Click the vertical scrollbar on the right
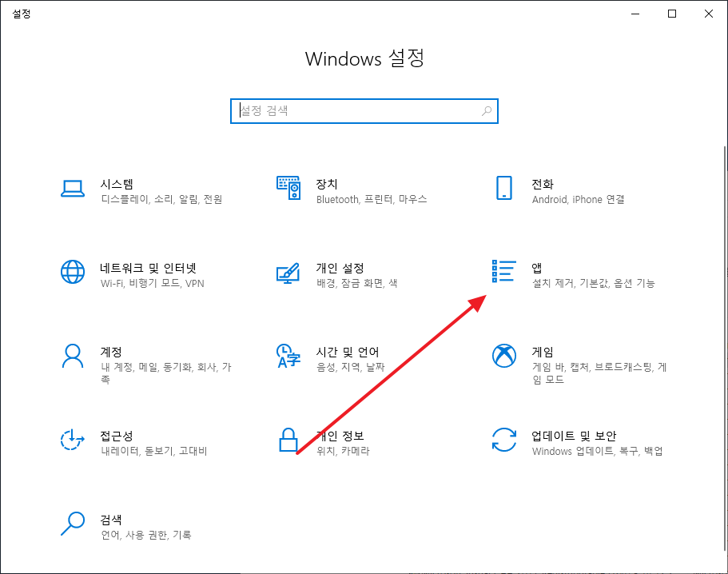The image size is (728, 574). [x=725, y=349]
